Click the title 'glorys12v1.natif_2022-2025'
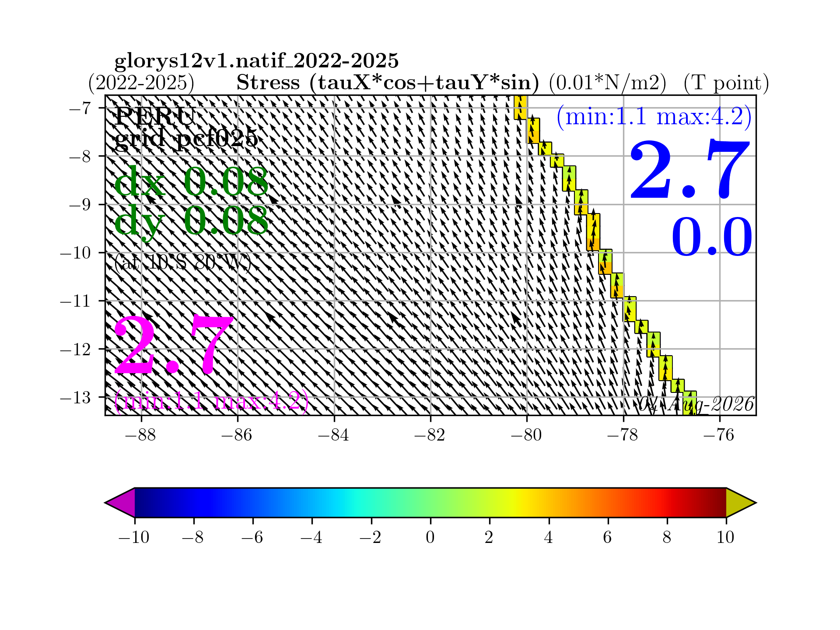 (x=256, y=61)
